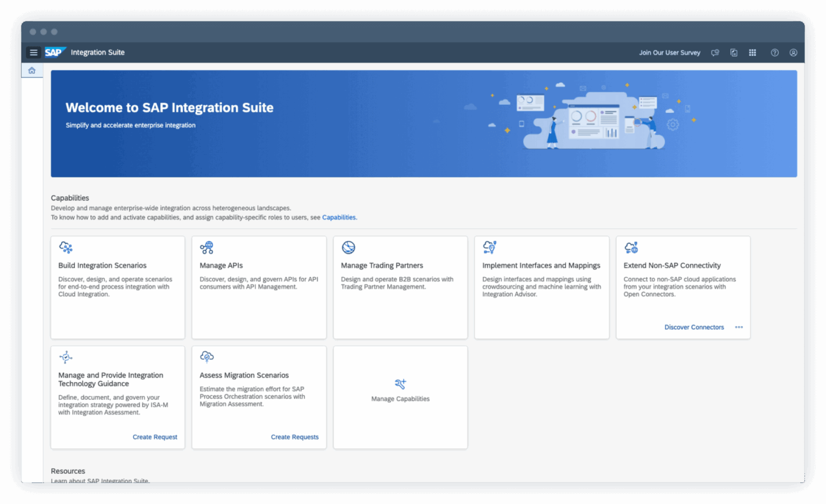This screenshot has width=826, height=504.
Task: Open the user account avatar icon
Action: tap(793, 52)
